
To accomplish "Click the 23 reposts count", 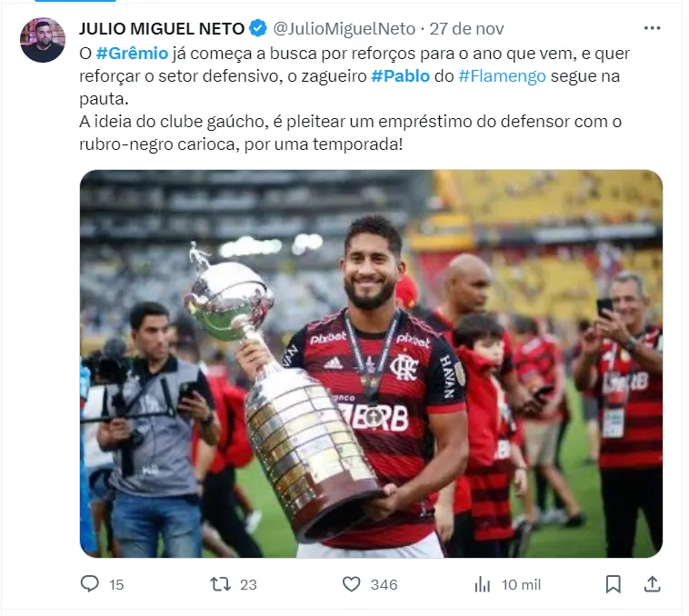I will click(248, 585).
